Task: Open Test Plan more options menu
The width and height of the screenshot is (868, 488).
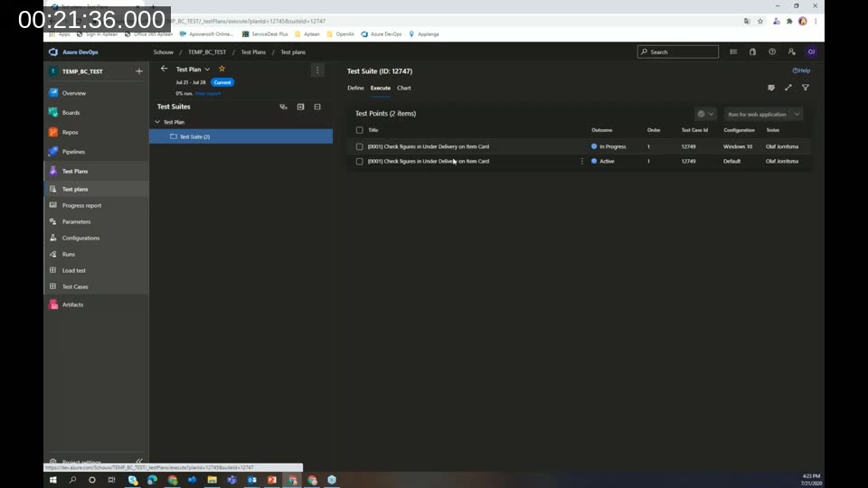Action: (317, 70)
